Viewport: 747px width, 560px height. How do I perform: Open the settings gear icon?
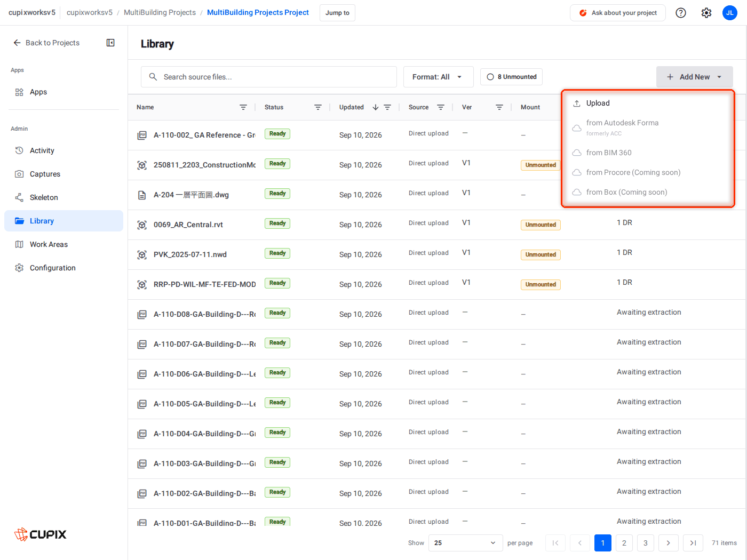coord(706,13)
